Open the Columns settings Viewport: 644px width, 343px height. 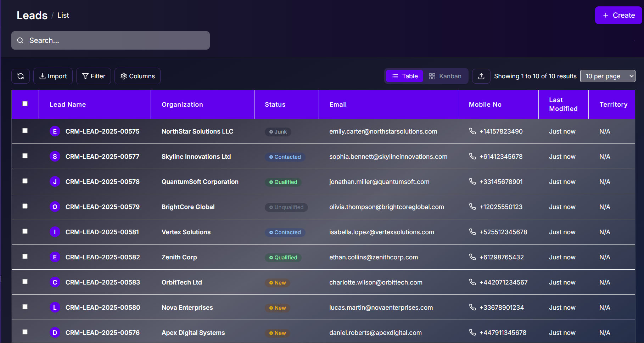[137, 76]
